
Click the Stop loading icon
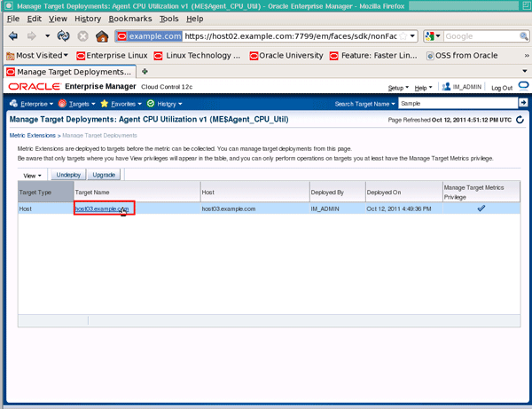click(82, 36)
